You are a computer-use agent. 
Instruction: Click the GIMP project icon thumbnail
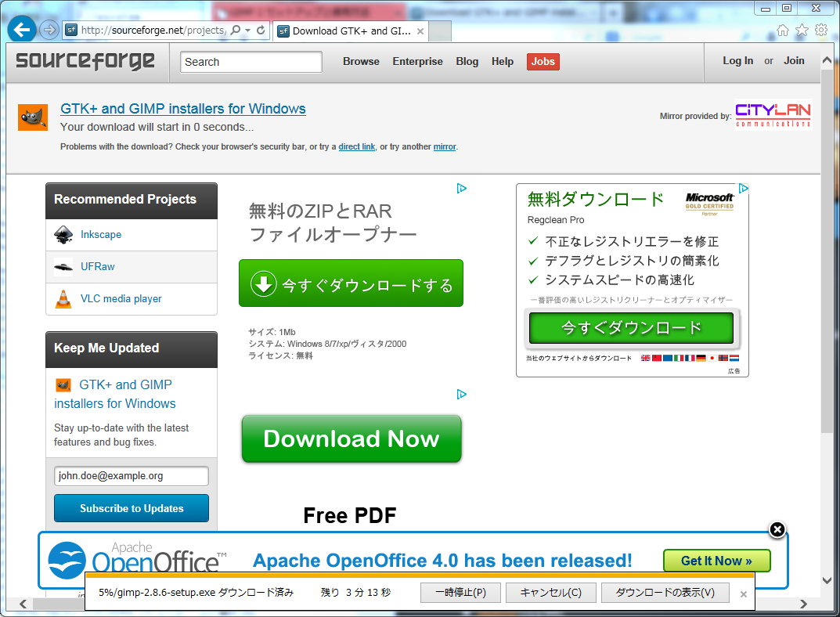(x=33, y=117)
